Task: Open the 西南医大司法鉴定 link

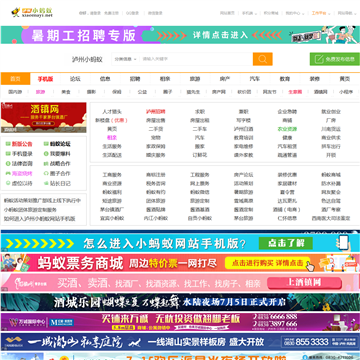Action: tap(331, 218)
